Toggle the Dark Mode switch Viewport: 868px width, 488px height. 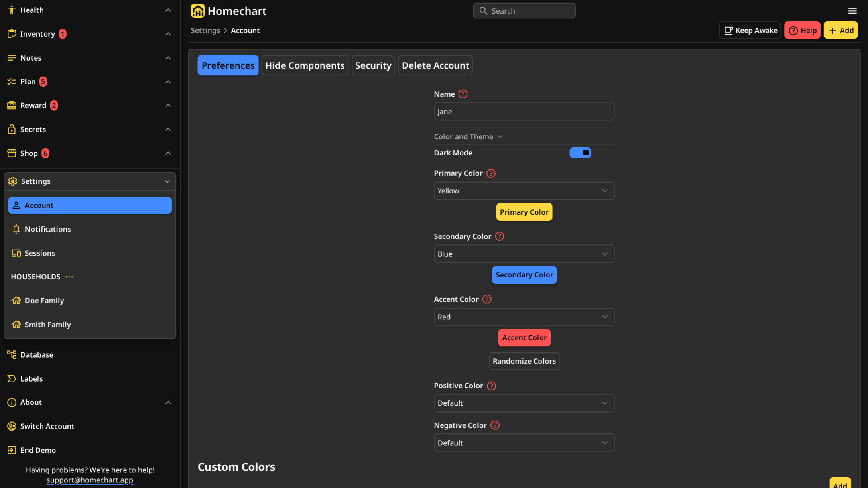[x=580, y=153]
